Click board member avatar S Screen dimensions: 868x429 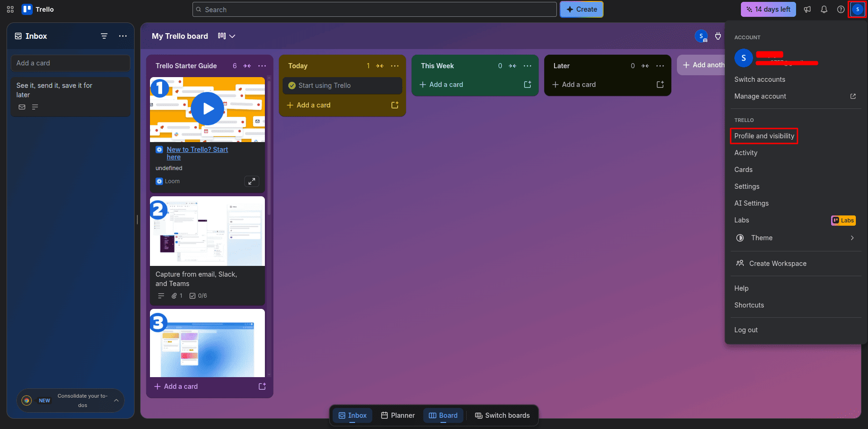tap(701, 36)
